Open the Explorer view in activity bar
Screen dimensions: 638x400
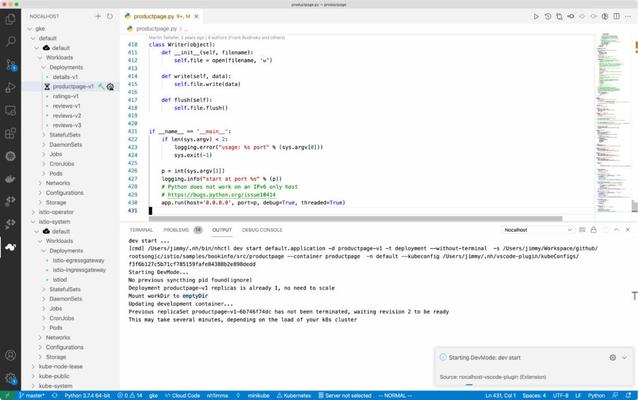(x=10, y=19)
